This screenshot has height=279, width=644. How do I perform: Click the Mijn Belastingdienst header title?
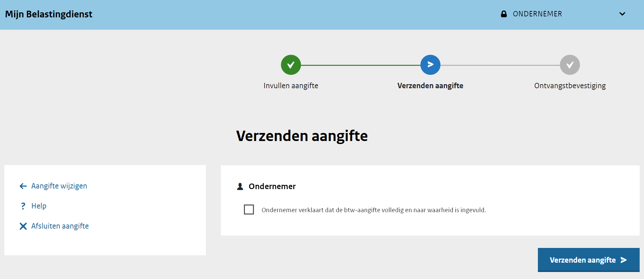pos(49,14)
